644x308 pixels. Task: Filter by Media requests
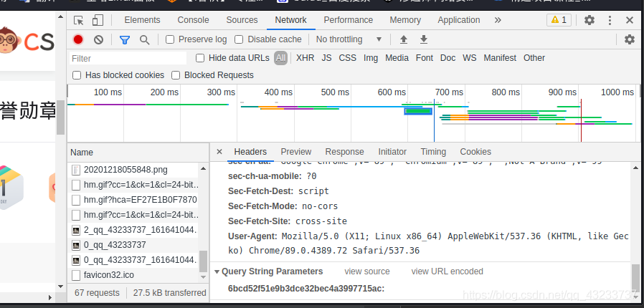pyautogui.click(x=397, y=58)
